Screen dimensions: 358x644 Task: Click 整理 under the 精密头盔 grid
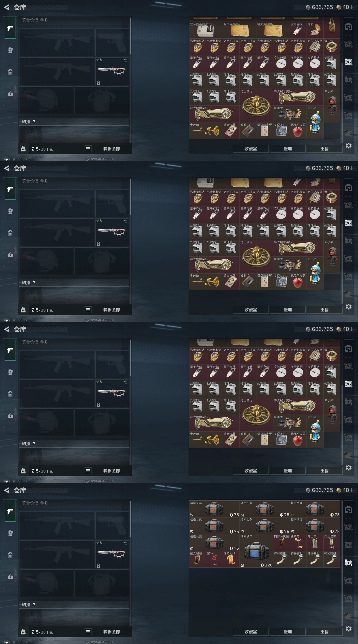point(288,631)
